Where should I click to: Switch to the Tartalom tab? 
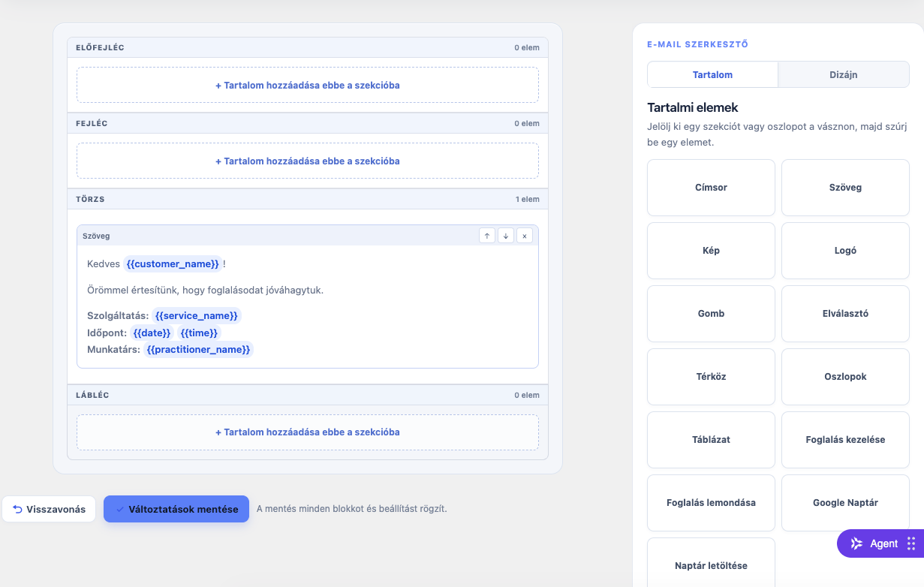712,75
